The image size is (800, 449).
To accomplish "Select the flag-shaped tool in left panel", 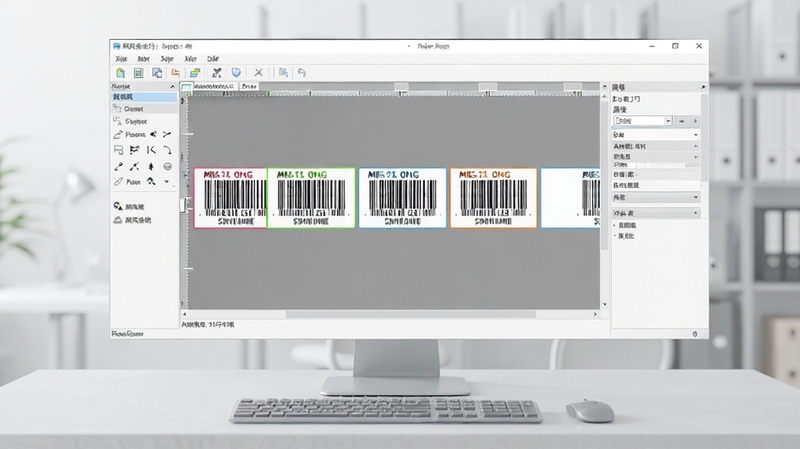I will coord(135,150).
